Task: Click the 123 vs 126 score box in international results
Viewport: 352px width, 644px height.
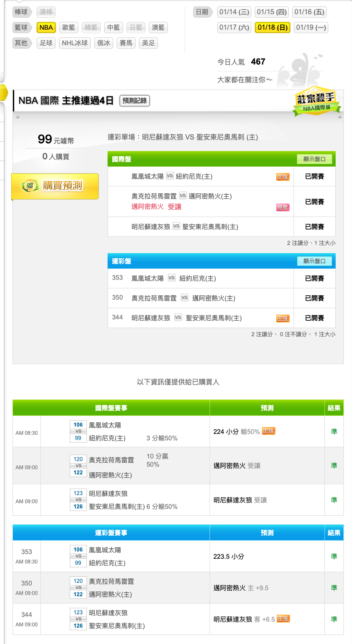Action: [78, 500]
